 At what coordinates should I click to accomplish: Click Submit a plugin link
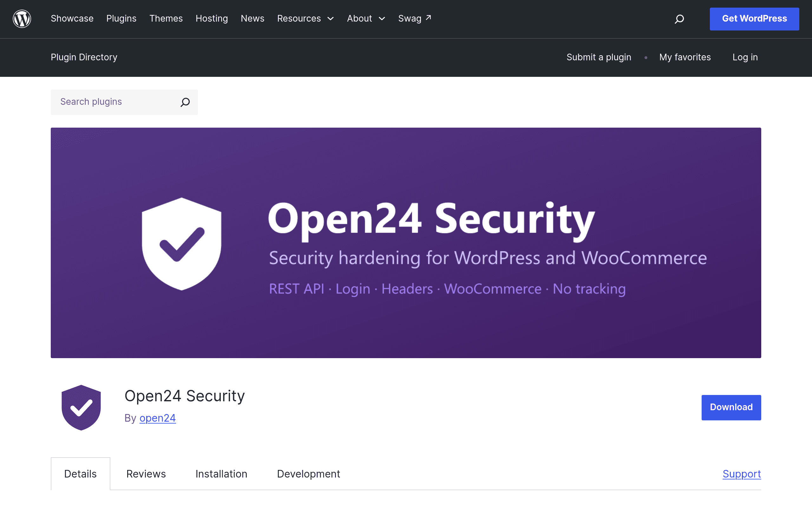point(599,57)
